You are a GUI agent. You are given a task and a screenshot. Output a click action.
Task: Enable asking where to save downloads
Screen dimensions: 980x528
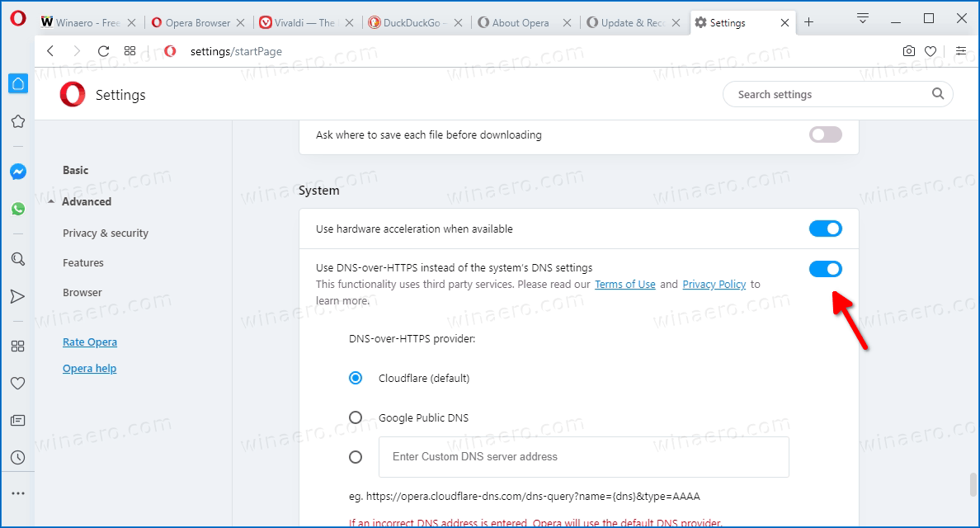point(826,134)
